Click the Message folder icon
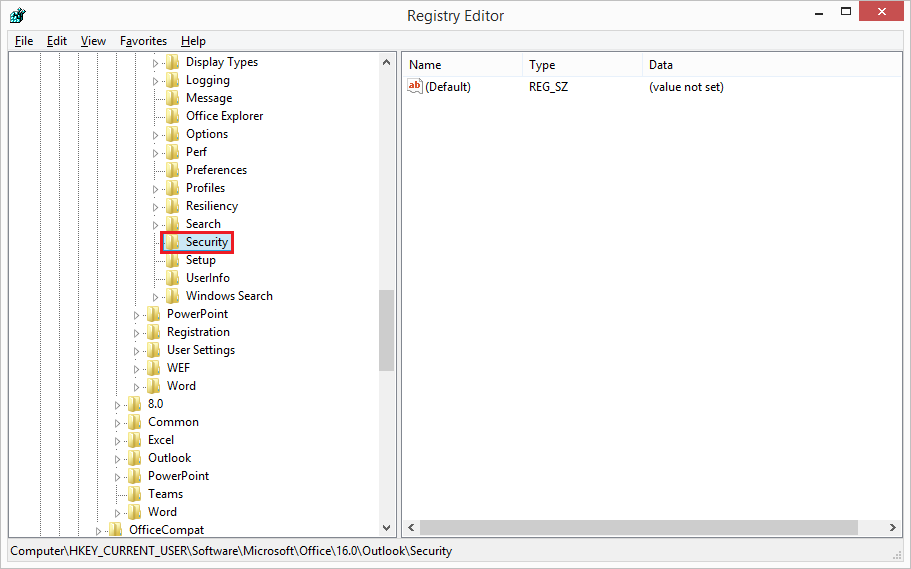The width and height of the screenshot is (911, 569). click(x=173, y=98)
